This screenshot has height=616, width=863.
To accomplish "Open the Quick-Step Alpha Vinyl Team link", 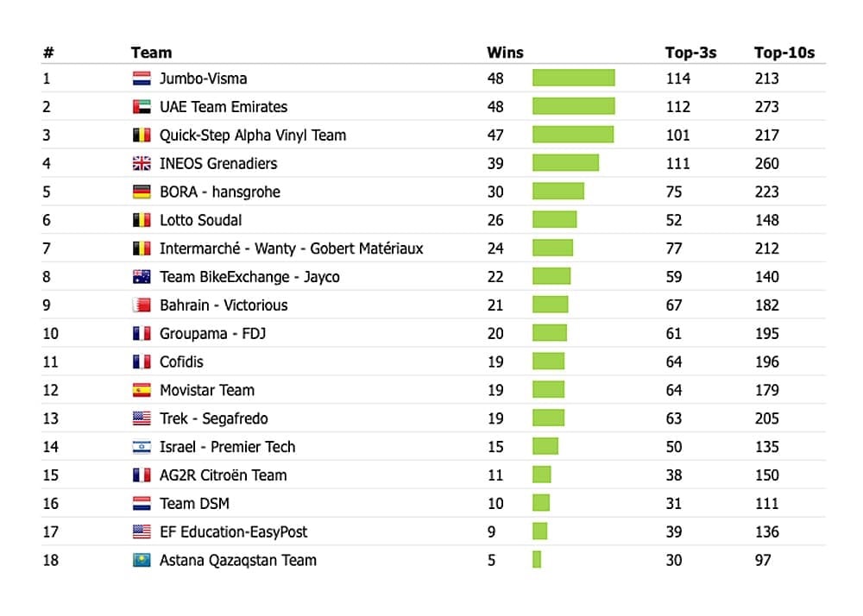I will pyautogui.click(x=253, y=135).
